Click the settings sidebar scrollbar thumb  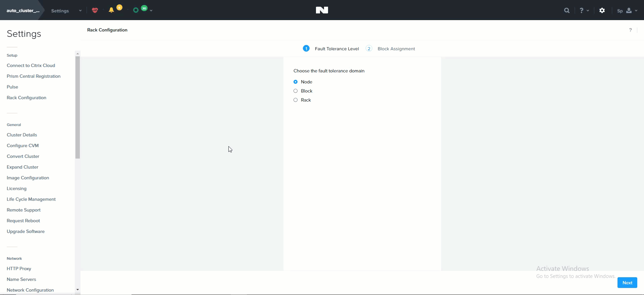click(x=78, y=107)
